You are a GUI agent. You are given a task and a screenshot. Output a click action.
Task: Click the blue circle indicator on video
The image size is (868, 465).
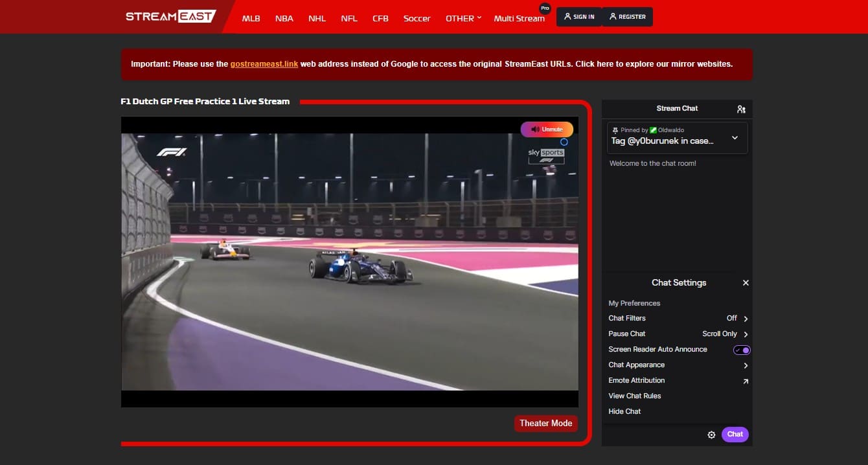pos(564,142)
